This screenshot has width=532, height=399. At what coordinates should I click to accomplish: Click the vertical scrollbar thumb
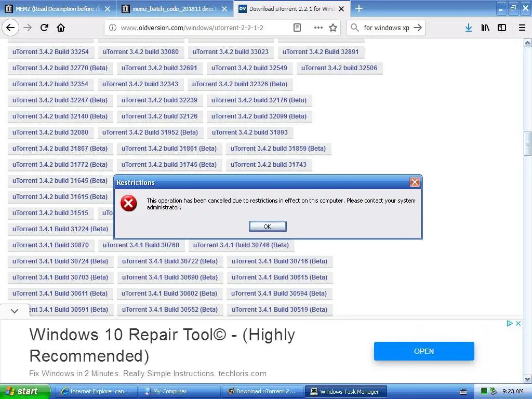[527, 143]
